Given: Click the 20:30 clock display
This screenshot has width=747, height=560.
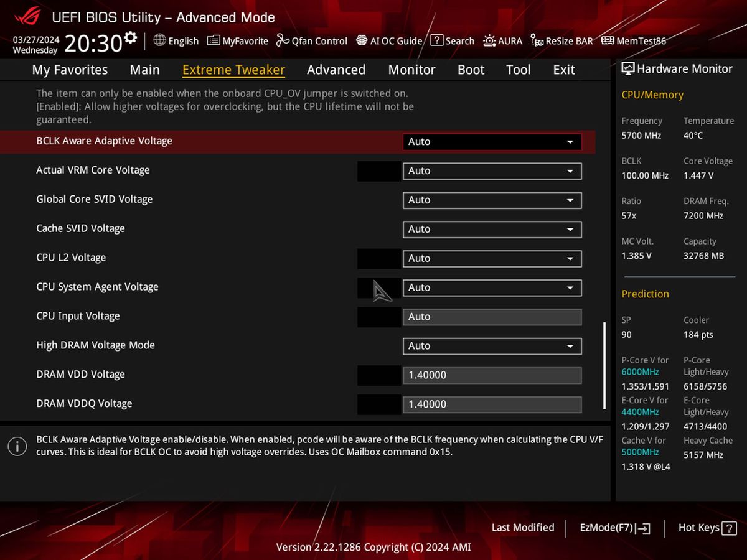Looking at the screenshot, I should coord(93,44).
